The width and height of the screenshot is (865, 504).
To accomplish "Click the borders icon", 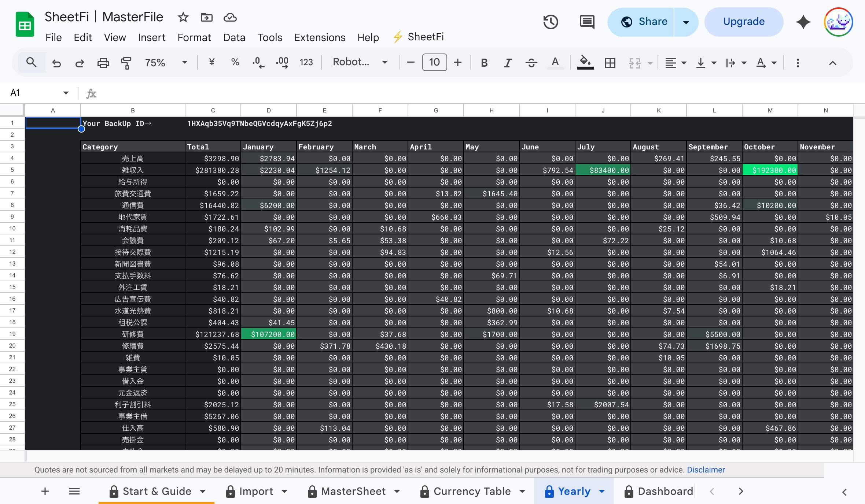I will coord(610,63).
